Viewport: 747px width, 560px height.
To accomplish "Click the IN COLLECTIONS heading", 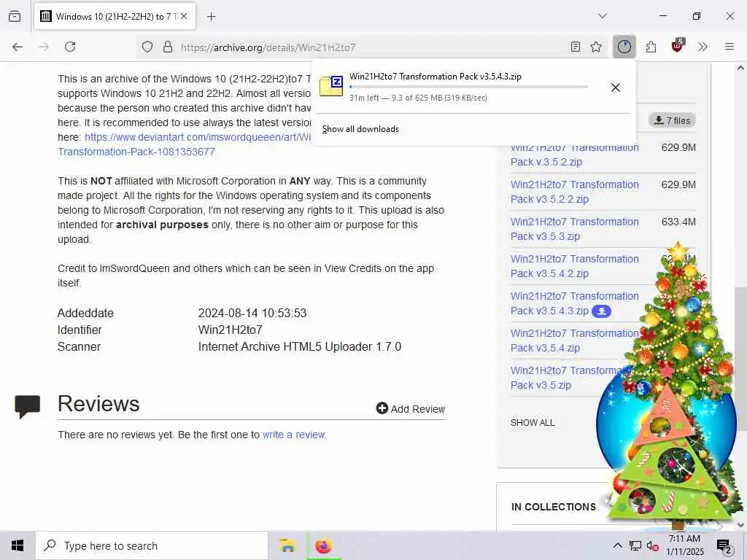I will [x=553, y=507].
